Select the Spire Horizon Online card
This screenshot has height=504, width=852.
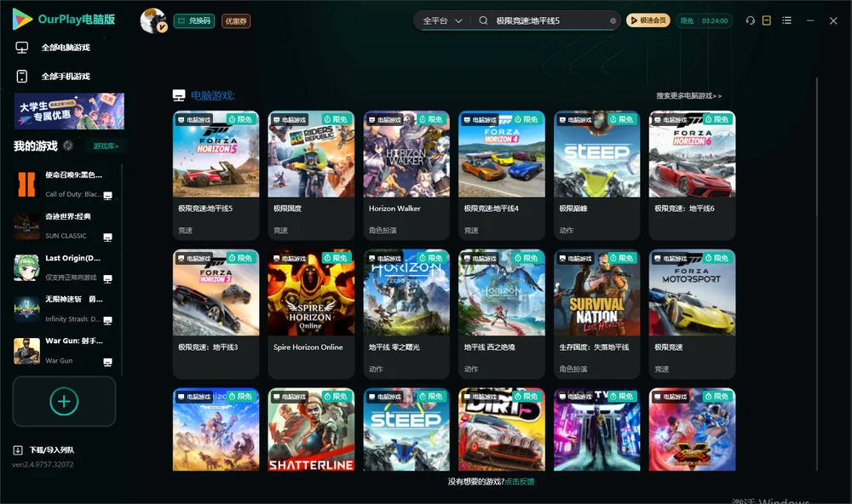point(311,314)
